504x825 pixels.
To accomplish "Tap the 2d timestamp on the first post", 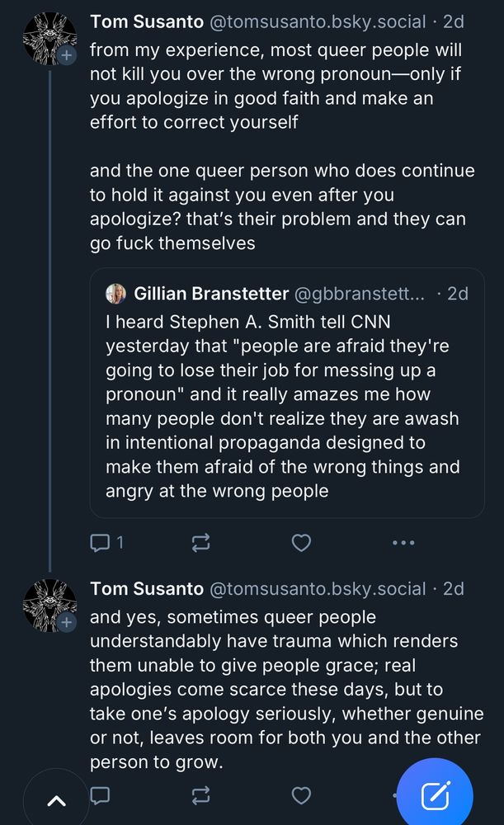I will 453,21.
